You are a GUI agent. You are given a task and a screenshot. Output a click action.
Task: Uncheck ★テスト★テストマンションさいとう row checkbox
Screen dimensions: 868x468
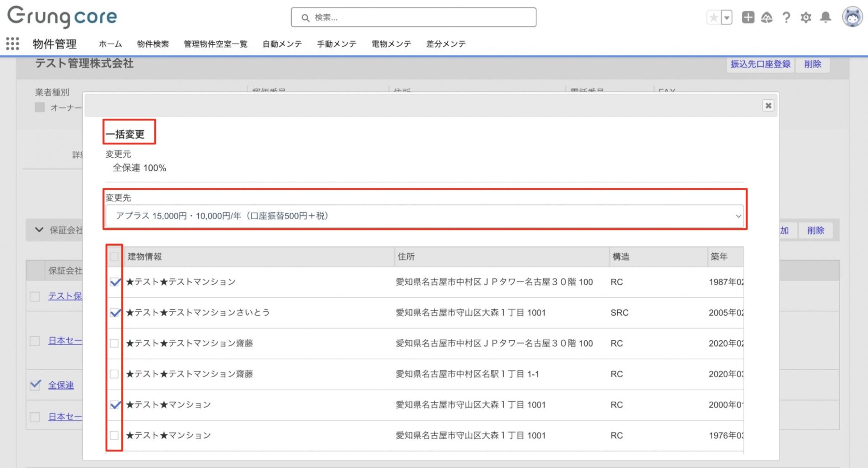(x=115, y=312)
